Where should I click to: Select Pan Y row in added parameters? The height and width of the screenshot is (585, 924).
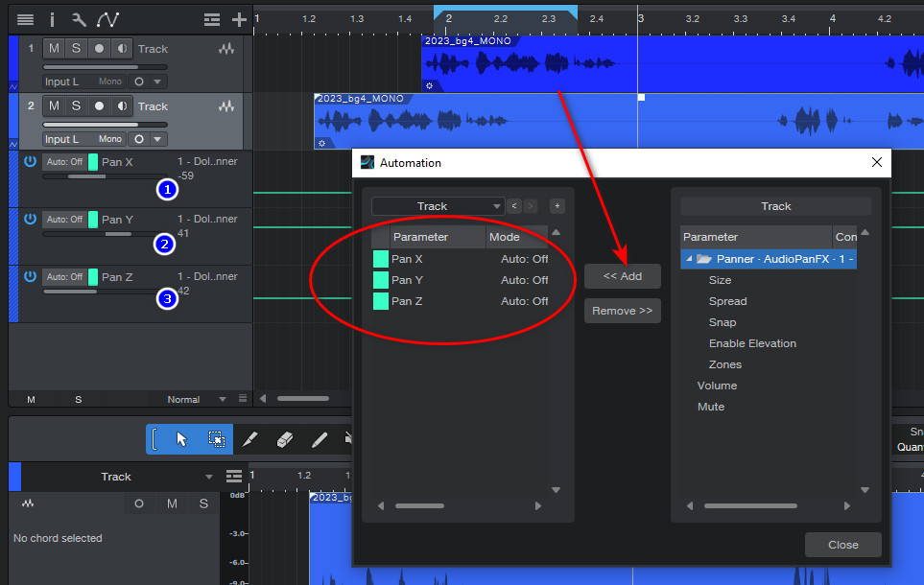pos(461,280)
